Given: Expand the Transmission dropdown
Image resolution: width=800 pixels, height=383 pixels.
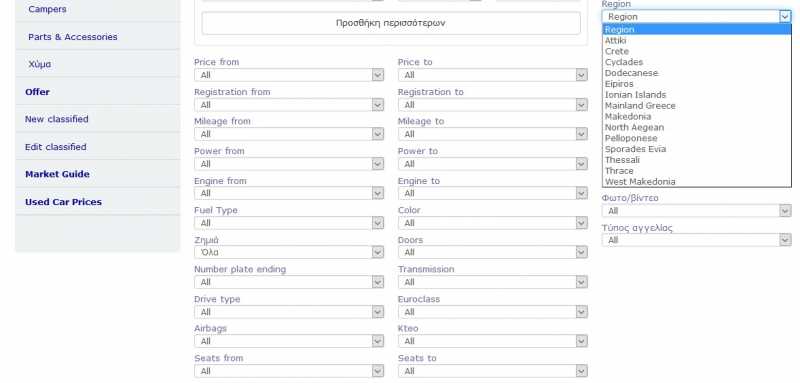Looking at the screenshot, I should (492, 282).
